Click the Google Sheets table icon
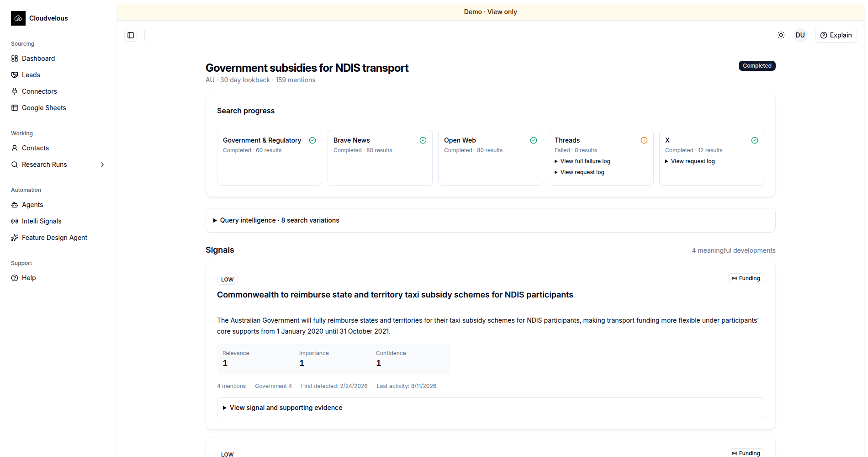The image size is (868, 457). click(15, 108)
